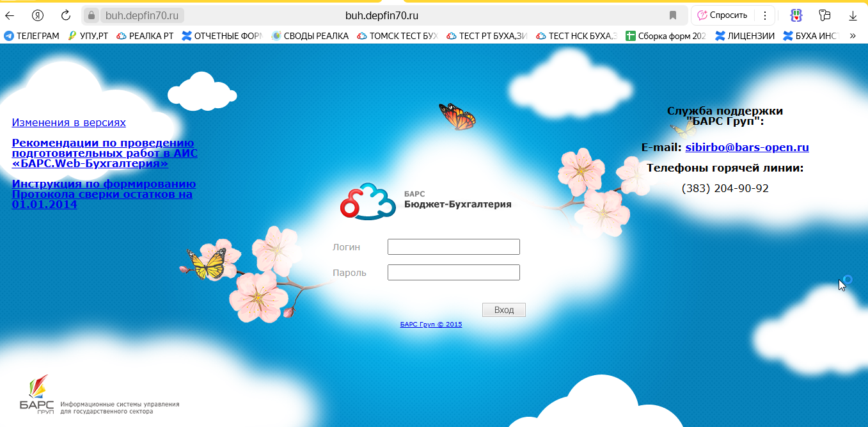Focus the Пароль input field
Image resolution: width=868 pixels, height=427 pixels.
click(x=454, y=272)
